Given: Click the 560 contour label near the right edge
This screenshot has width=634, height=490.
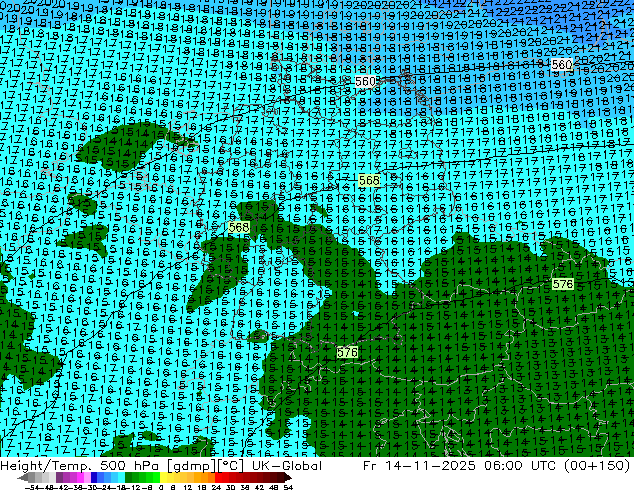Looking at the screenshot, I should (x=562, y=65).
